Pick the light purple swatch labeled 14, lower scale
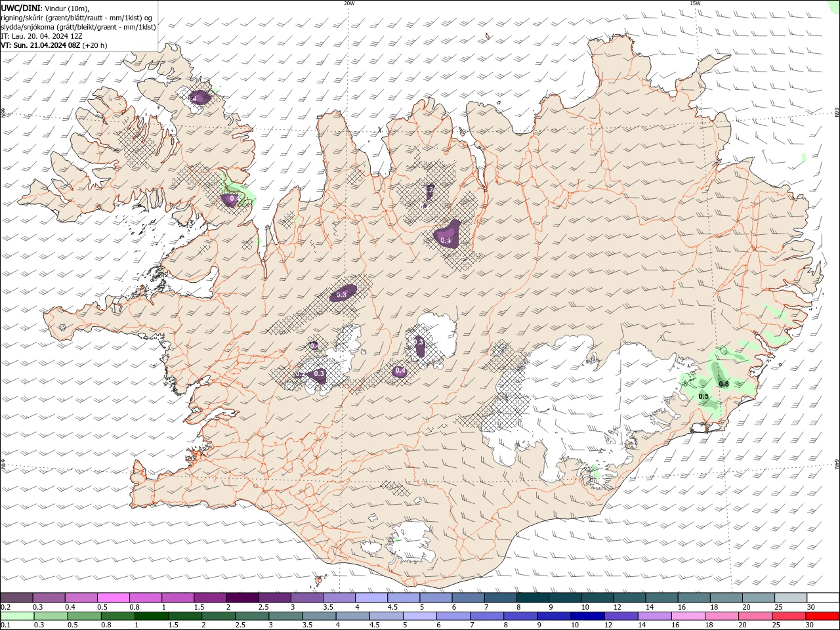This screenshot has height=630, width=840. [654, 616]
